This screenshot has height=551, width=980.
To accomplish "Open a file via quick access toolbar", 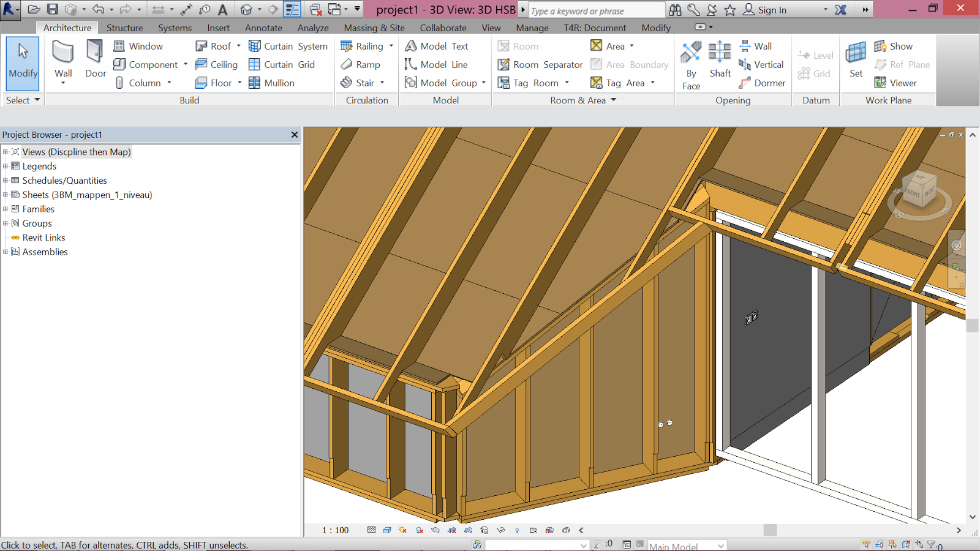I will coord(34,9).
